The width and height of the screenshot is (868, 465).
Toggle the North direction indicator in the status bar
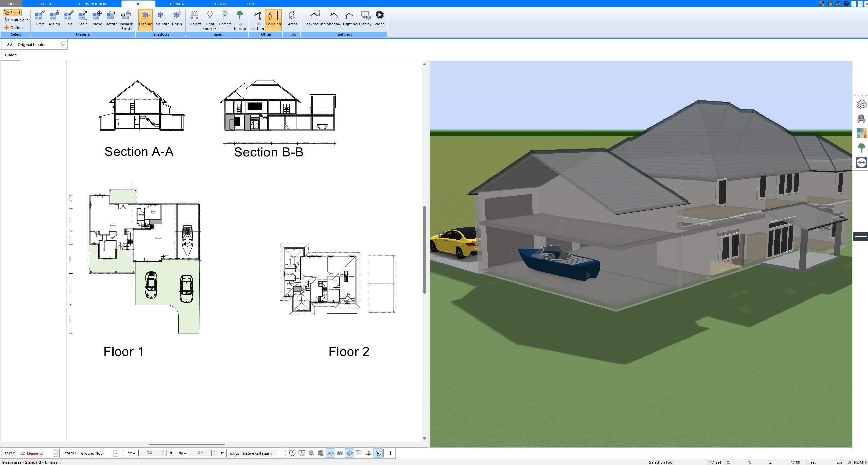378,453
